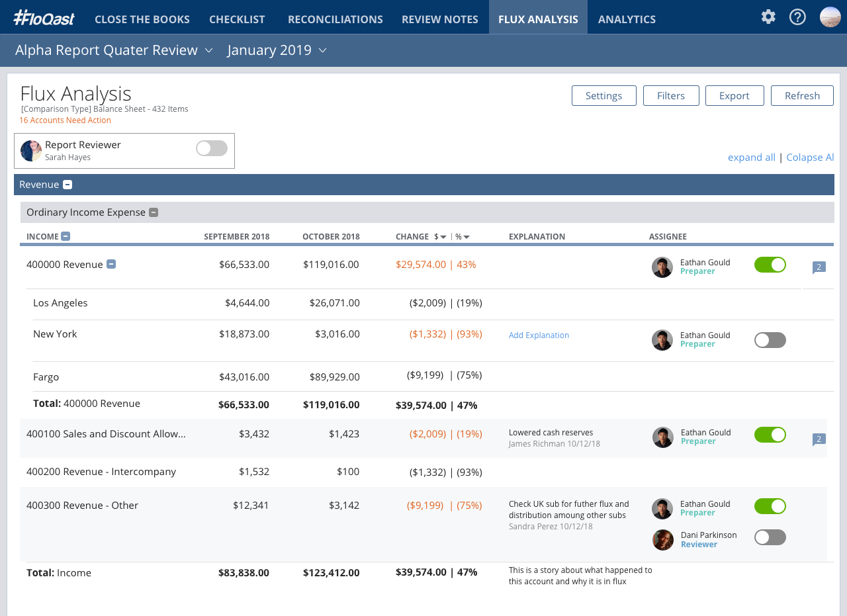Toggle preparer switch for New York
The height and width of the screenshot is (616, 847).
point(770,340)
